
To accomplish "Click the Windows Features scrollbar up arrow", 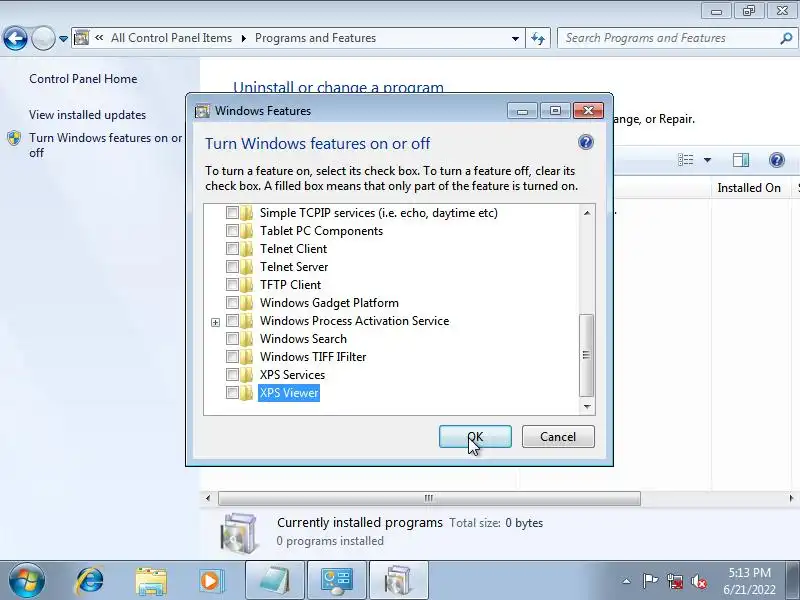I will 587,213.
